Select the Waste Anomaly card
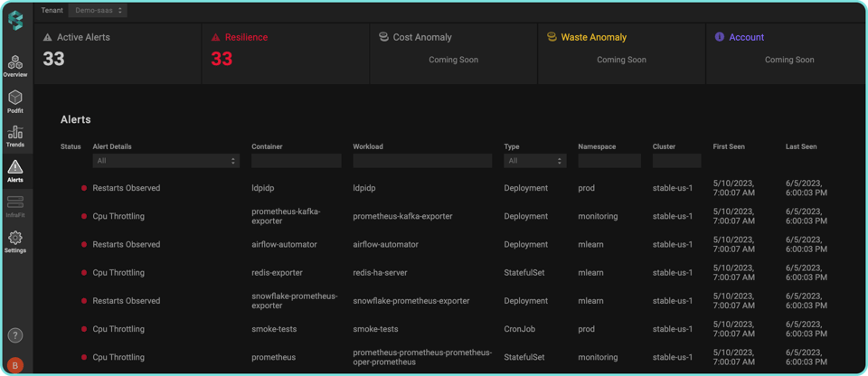Screen dimensions: 868x376 (621, 53)
